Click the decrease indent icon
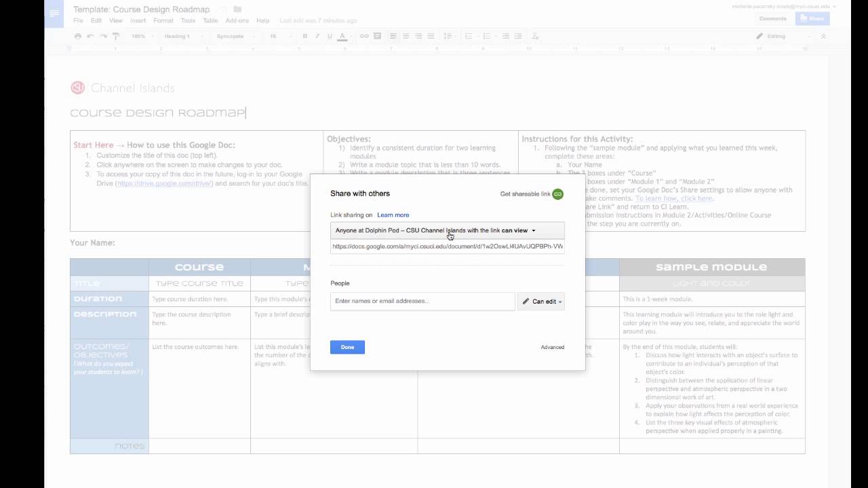The height and width of the screenshot is (488, 868). tap(507, 36)
